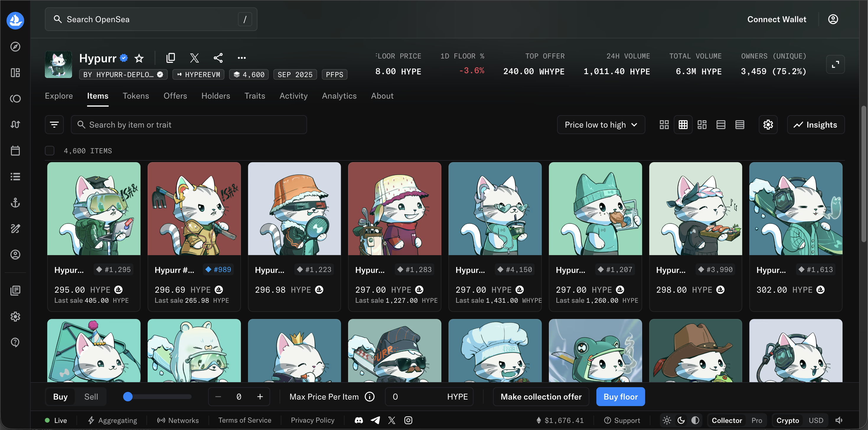Open the compass Discover icon in sidebar

pos(15,46)
